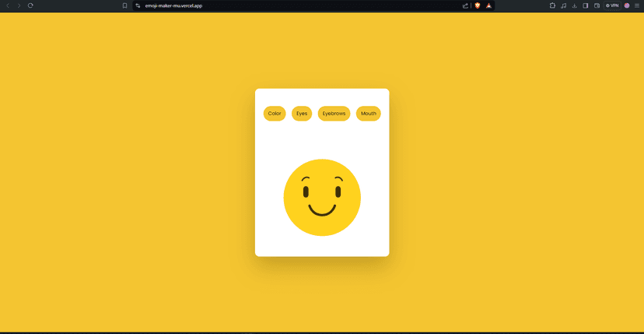The height and width of the screenshot is (334, 644).
Task: Click the browser forward arrow
Action: click(x=19, y=5)
